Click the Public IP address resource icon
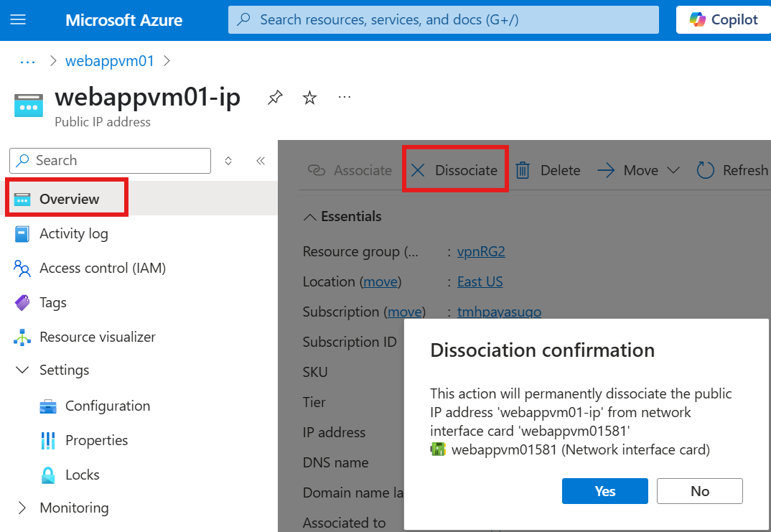The width and height of the screenshot is (771, 532). point(29,106)
